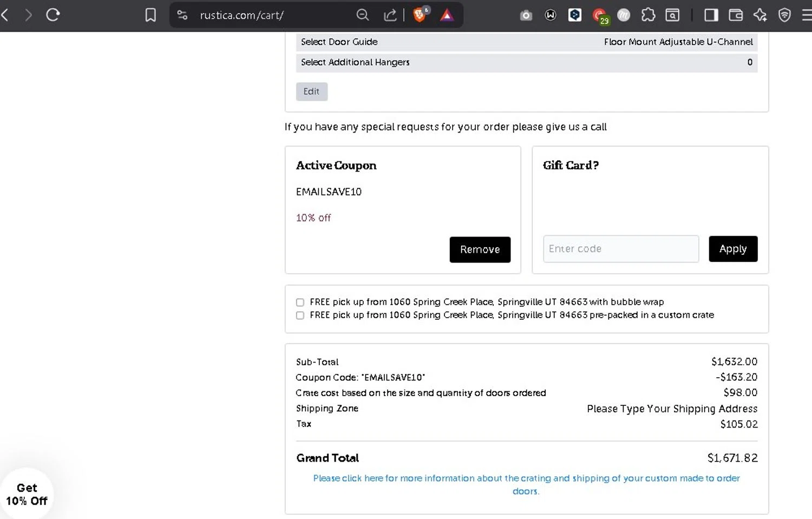
Task: Click the tab search window icon
Action: (x=672, y=15)
